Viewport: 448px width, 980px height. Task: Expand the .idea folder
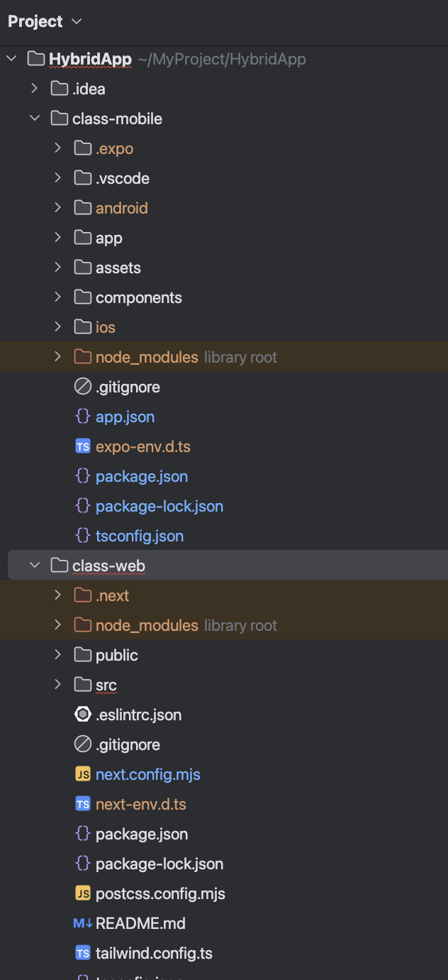click(x=34, y=89)
